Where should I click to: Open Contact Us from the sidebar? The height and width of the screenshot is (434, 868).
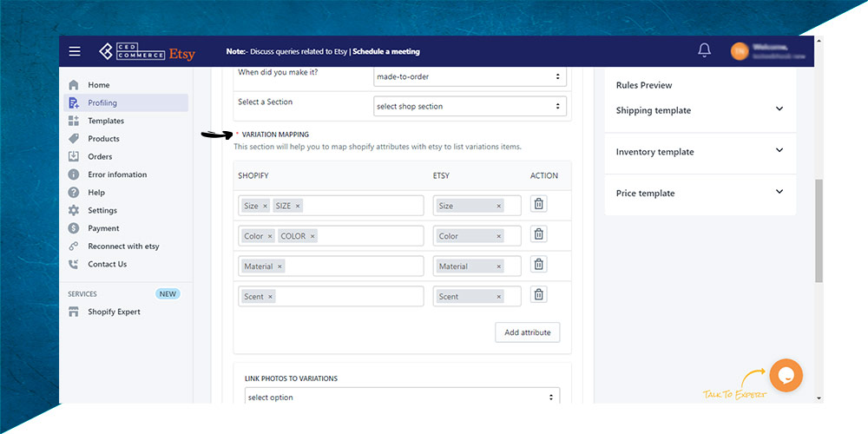coord(108,264)
